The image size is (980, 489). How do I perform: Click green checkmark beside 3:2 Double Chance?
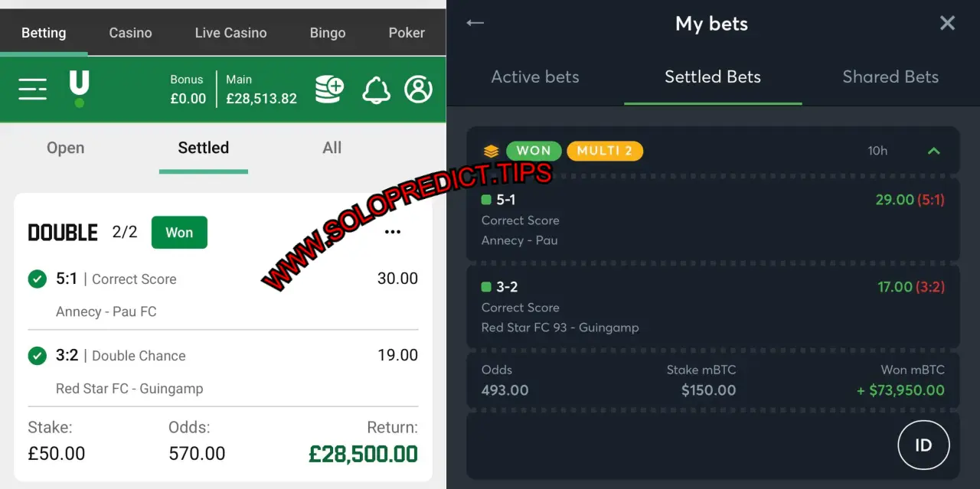click(37, 355)
